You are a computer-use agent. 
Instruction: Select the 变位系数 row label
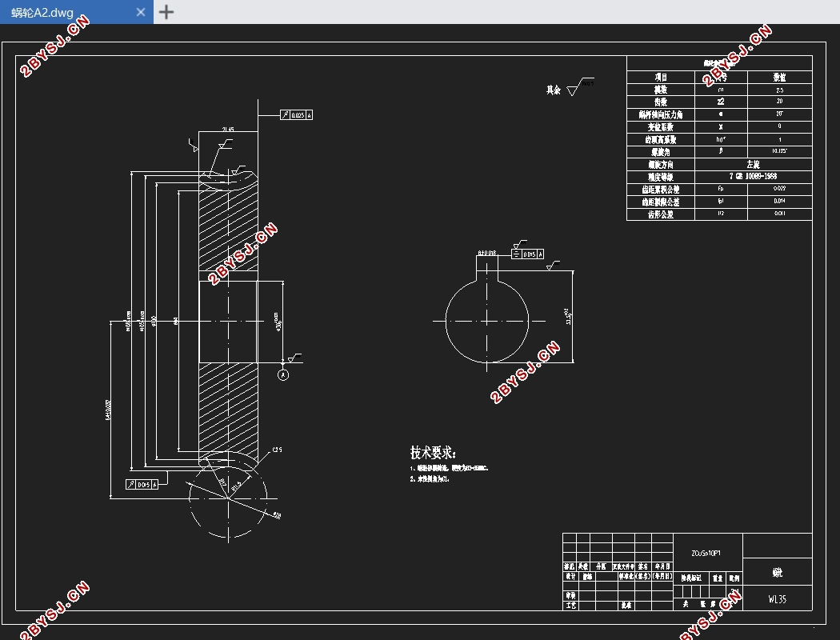(x=661, y=127)
